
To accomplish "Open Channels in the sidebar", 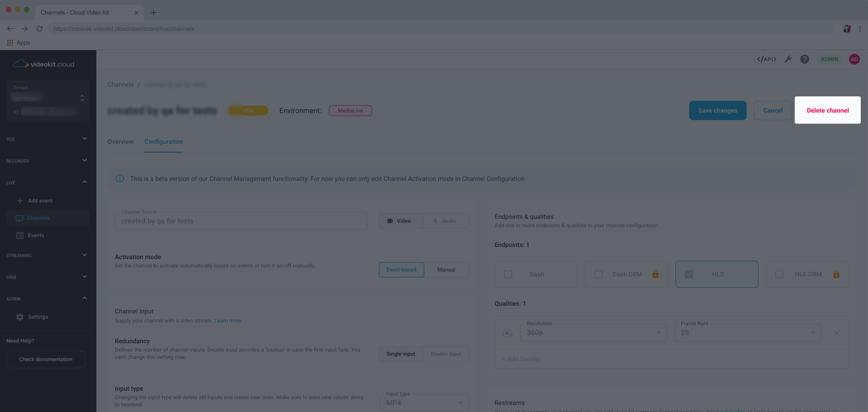I will pos(47,218).
